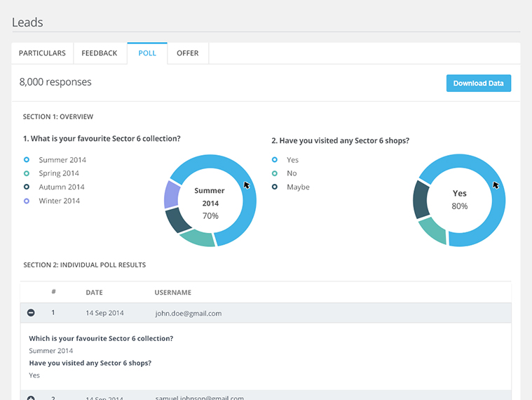Click the dark Maybe segment of shops chart

(x=421, y=200)
